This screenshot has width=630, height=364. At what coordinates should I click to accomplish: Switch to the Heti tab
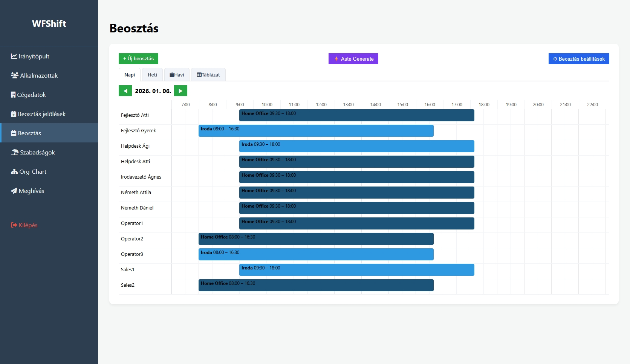[x=152, y=75]
